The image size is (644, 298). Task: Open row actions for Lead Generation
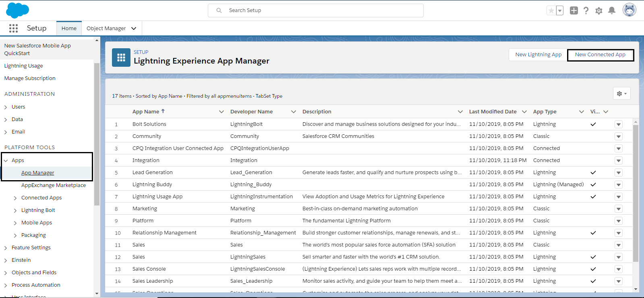pos(619,173)
